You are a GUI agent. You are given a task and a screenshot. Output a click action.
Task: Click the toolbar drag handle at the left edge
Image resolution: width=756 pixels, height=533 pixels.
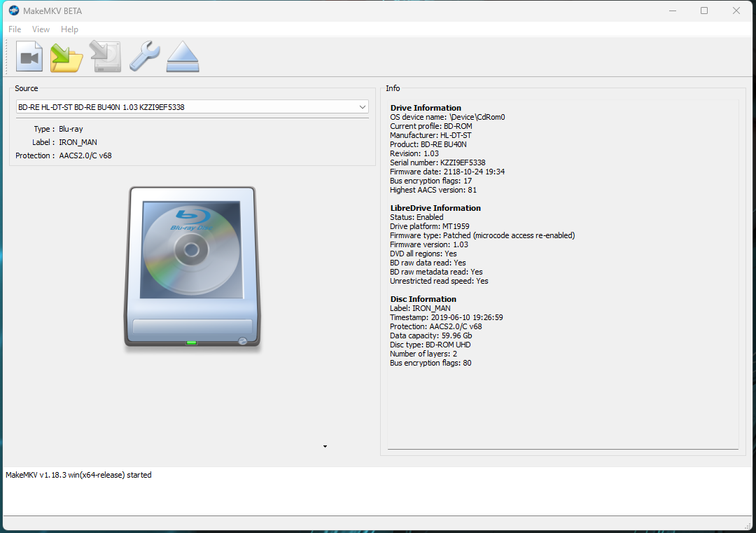pyautogui.click(x=7, y=57)
